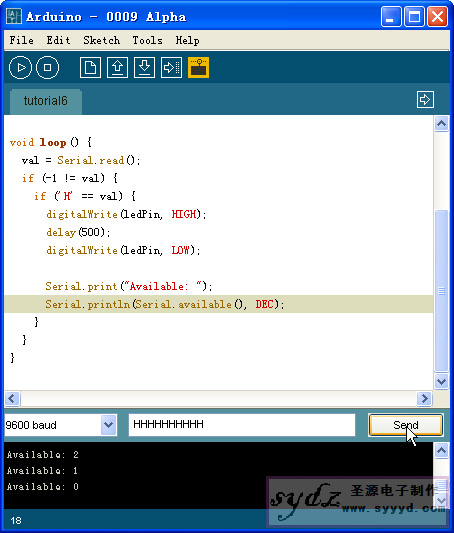
Task: Open a sketch with the up-arrow icon
Action: coord(117,67)
